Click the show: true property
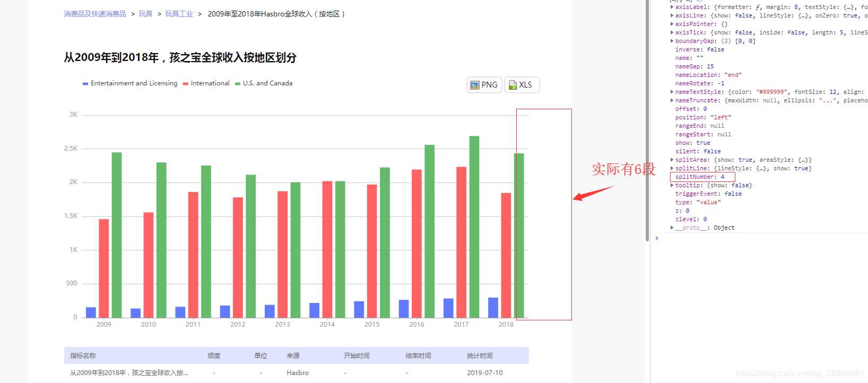Viewport: 868px width, 383px height. click(x=692, y=143)
